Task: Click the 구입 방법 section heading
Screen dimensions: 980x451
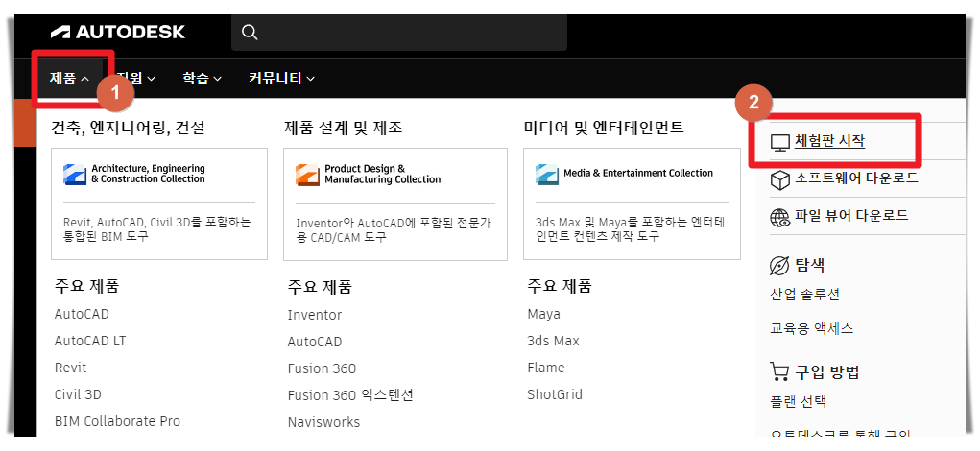Action: coord(827,372)
